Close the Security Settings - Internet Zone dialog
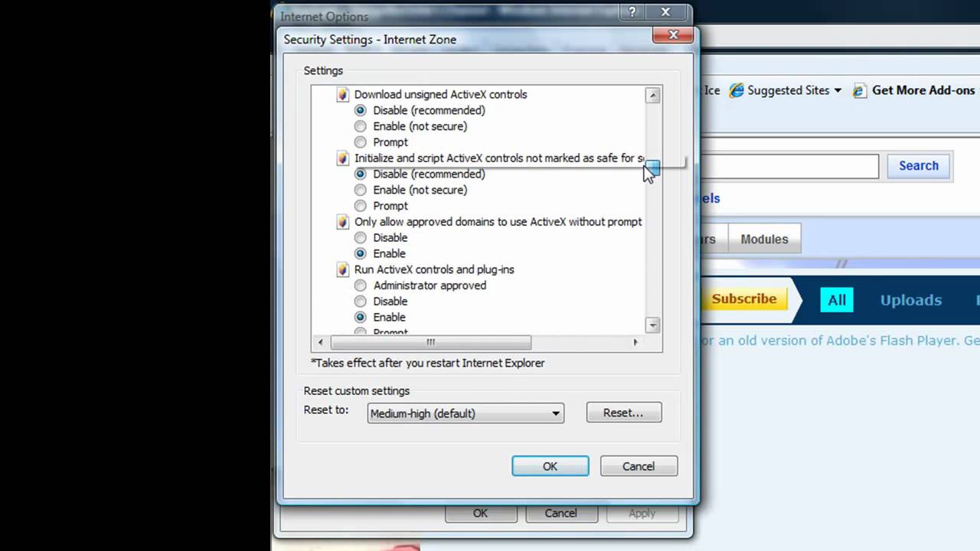Image resolution: width=980 pixels, height=551 pixels. [674, 34]
